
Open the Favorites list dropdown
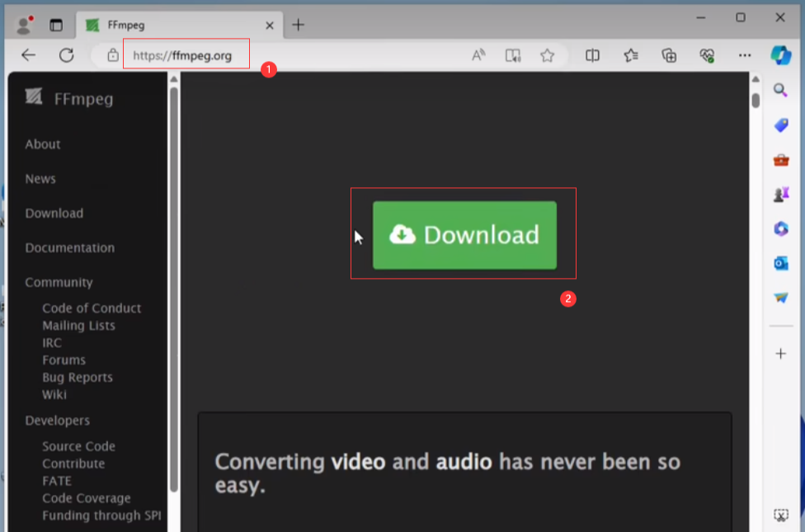click(631, 55)
